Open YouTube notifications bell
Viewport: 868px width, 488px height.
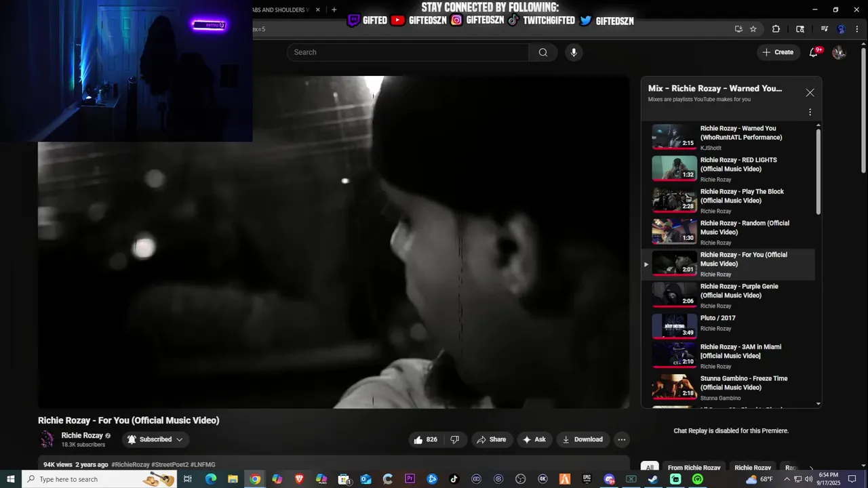click(814, 52)
